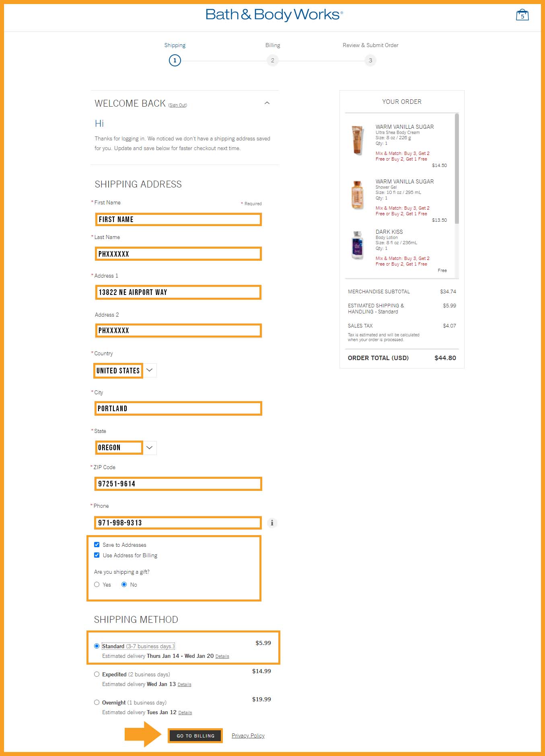Image resolution: width=545 pixels, height=756 pixels.
Task: Click the Phone input field
Action: pyautogui.click(x=178, y=523)
